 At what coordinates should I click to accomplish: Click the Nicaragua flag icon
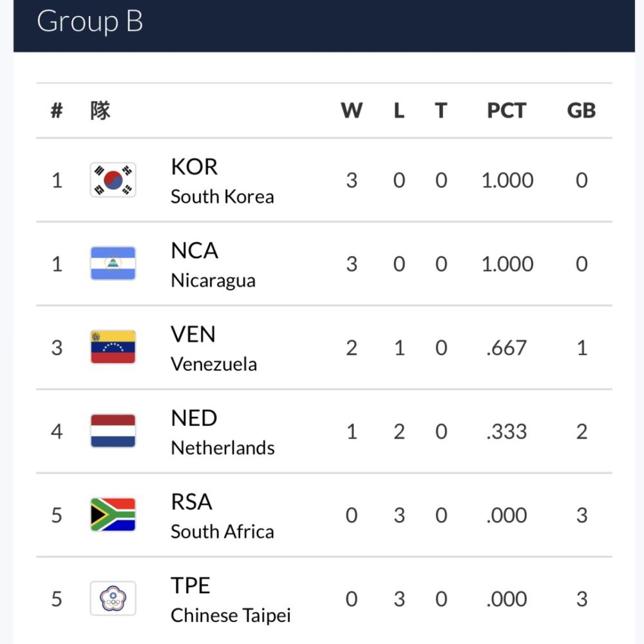click(113, 263)
